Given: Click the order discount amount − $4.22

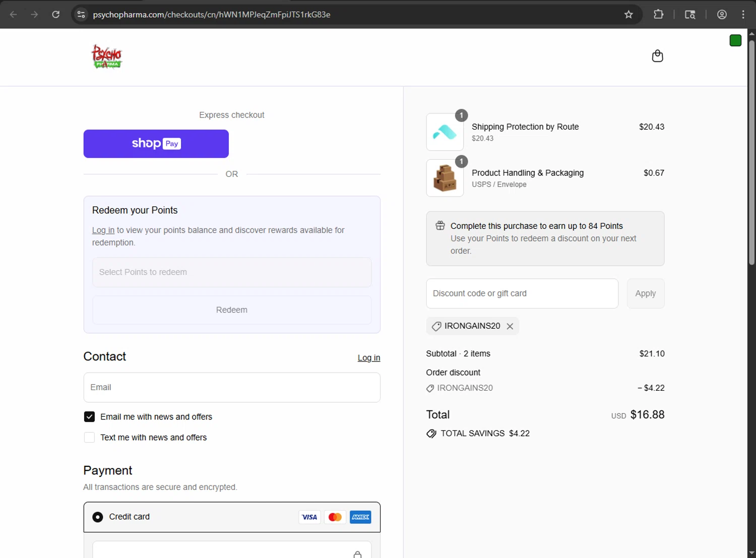Looking at the screenshot, I should click(x=651, y=388).
